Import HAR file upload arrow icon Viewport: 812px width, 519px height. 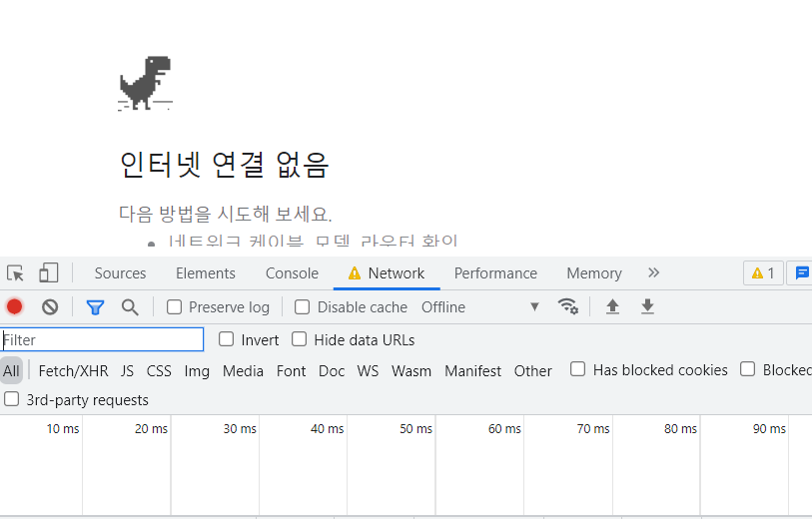612,306
